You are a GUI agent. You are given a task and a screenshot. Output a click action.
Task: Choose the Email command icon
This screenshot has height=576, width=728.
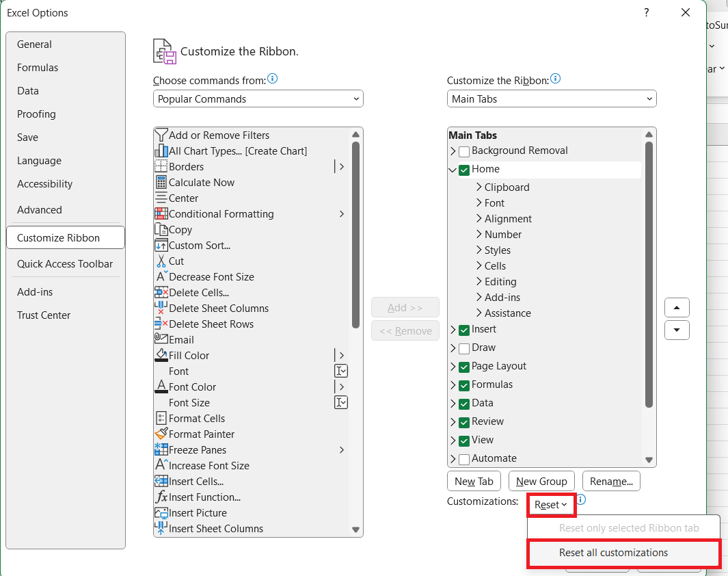click(x=161, y=339)
